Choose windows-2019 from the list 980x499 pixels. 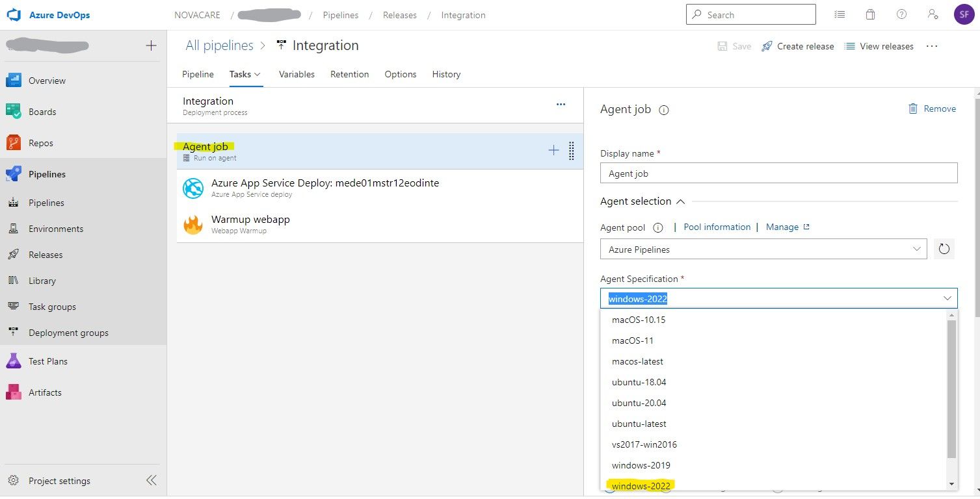[x=774, y=465]
